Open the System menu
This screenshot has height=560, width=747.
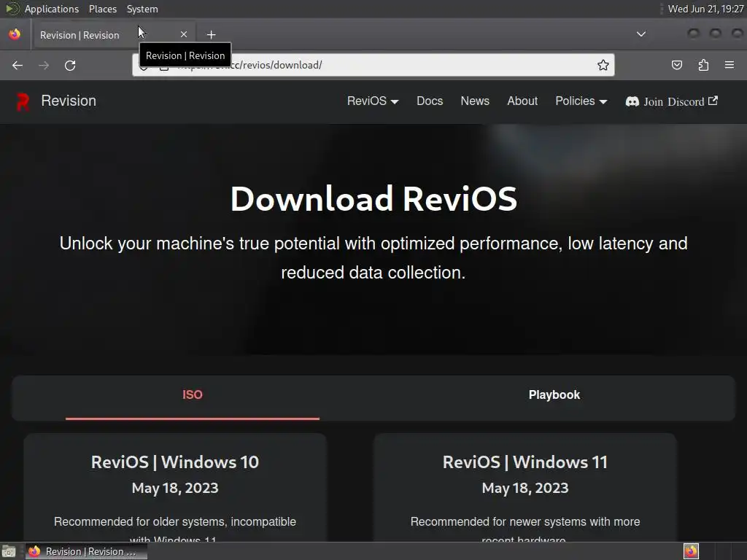142,9
